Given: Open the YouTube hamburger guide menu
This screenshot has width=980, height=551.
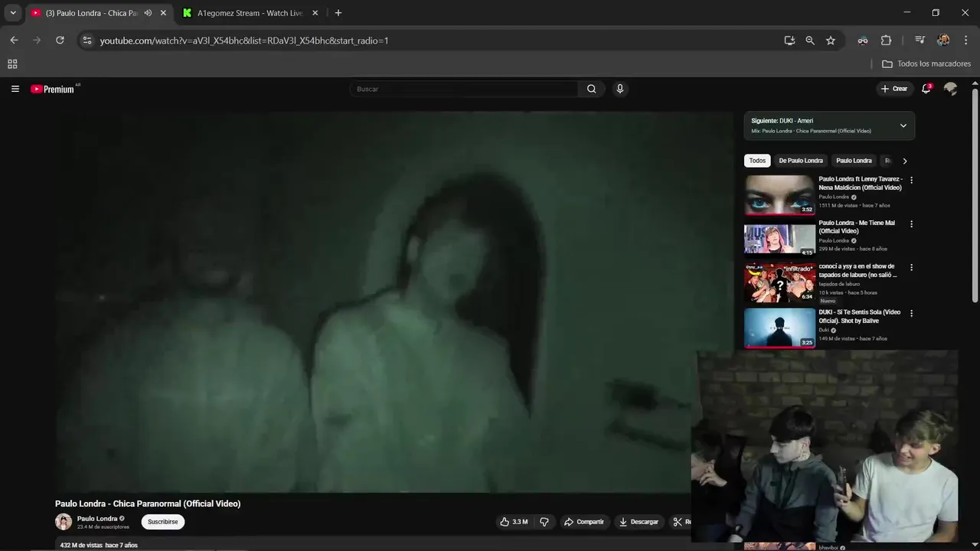Looking at the screenshot, I should (x=15, y=89).
